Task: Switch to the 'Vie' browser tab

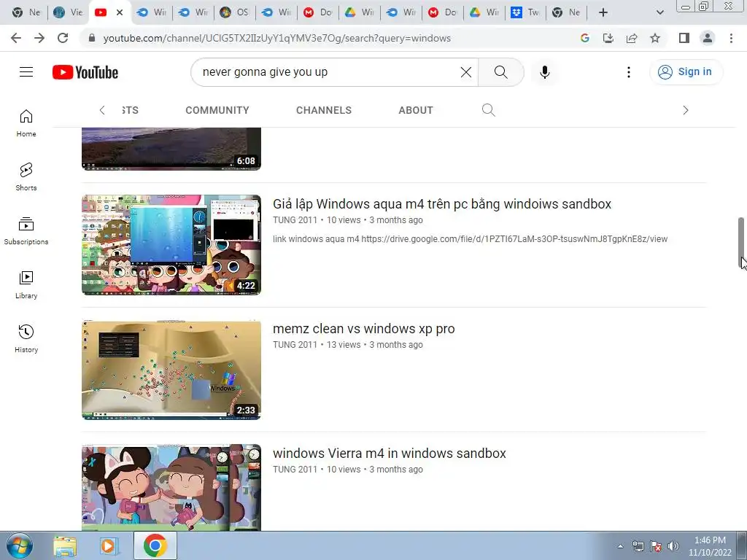Action: pyautogui.click(x=68, y=12)
